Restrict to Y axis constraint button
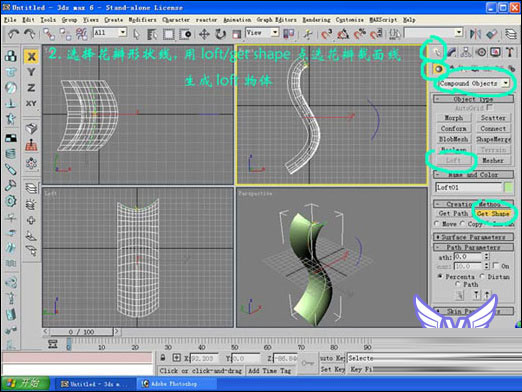 pyautogui.click(x=31, y=72)
